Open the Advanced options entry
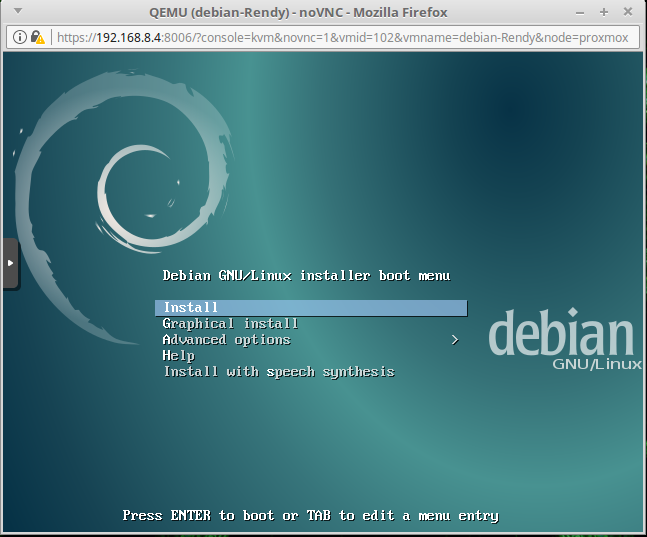The width and height of the screenshot is (647, 537). click(227, 340)
